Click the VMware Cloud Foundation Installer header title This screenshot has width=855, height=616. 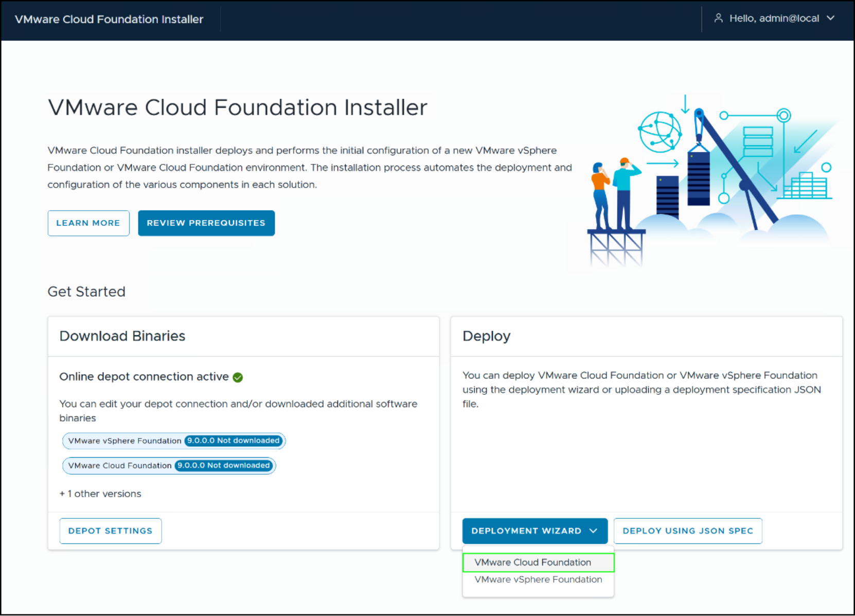[109, 19]
